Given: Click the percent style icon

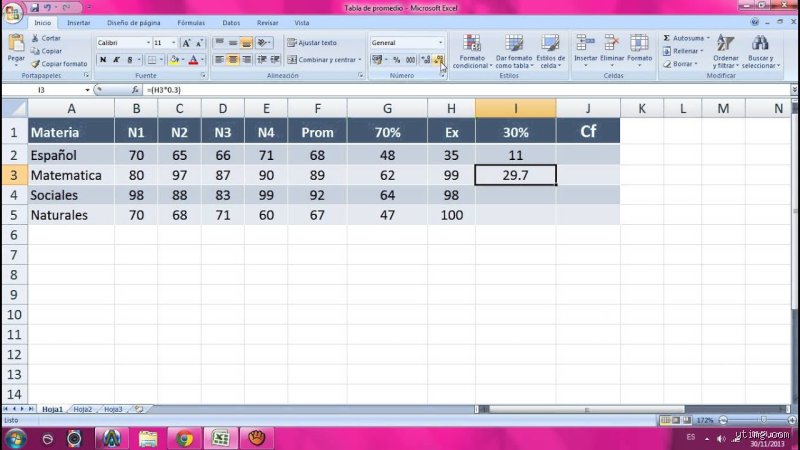Looking at the screenshot, I should [x=396, y=60].
